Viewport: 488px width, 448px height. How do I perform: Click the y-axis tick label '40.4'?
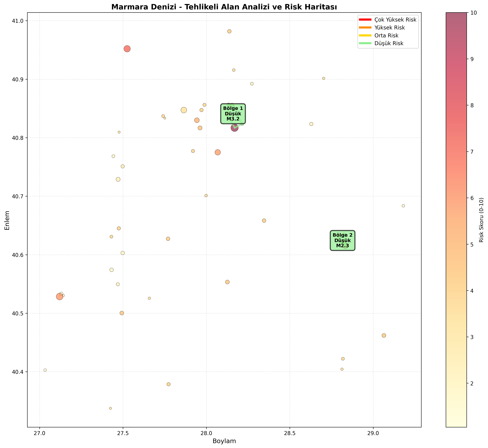(x=18, y=372)
